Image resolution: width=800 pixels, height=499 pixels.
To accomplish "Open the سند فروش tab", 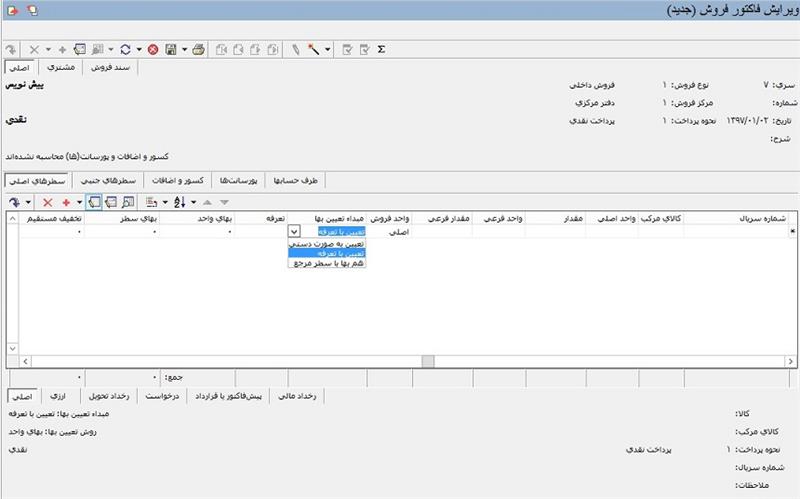I will coord(112,68).
